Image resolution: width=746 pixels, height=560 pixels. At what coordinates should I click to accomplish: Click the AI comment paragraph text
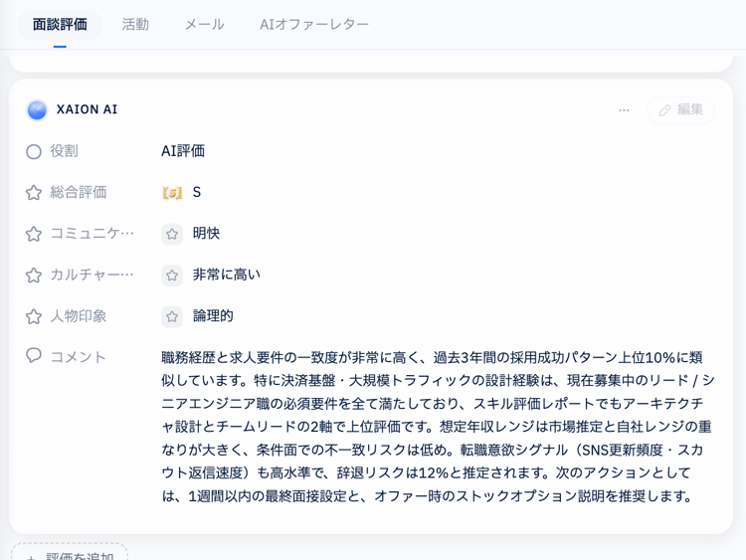[438, 427]
